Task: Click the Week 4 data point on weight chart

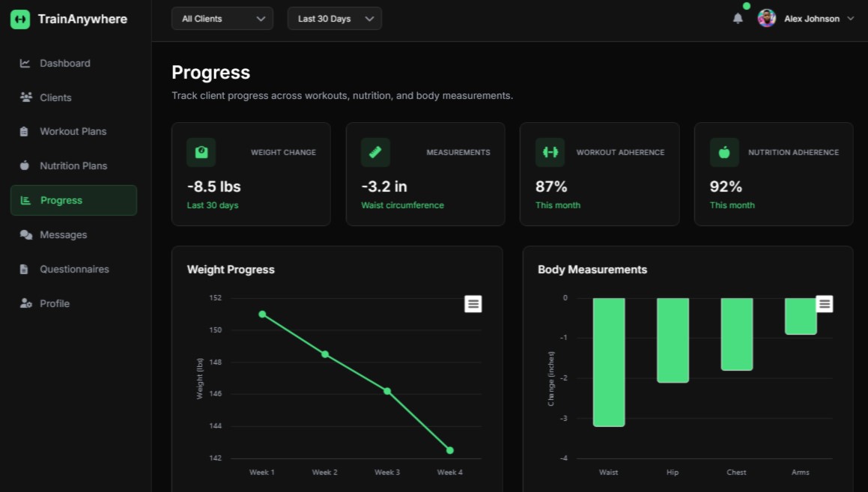Action: (x=450, y=450)
